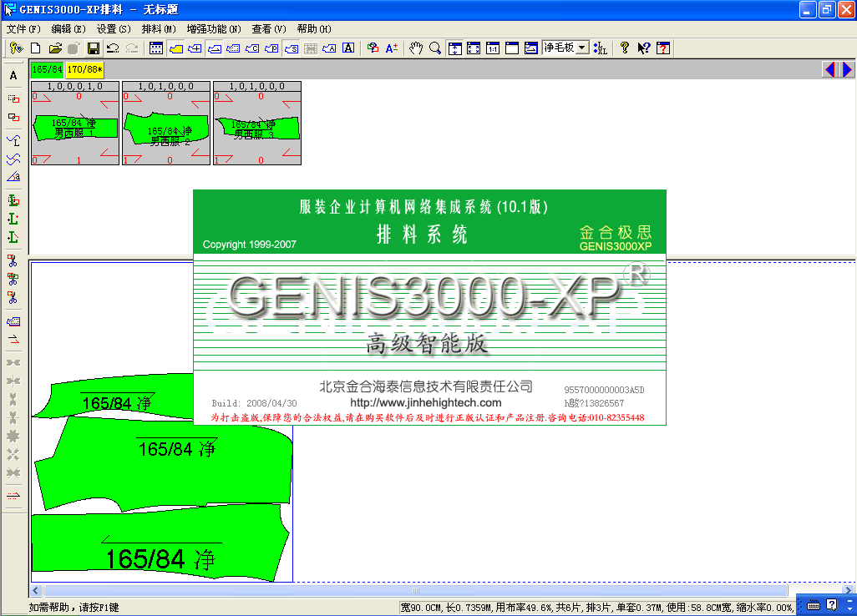Click the boxed letter A toolbar icon

[348, 48]
